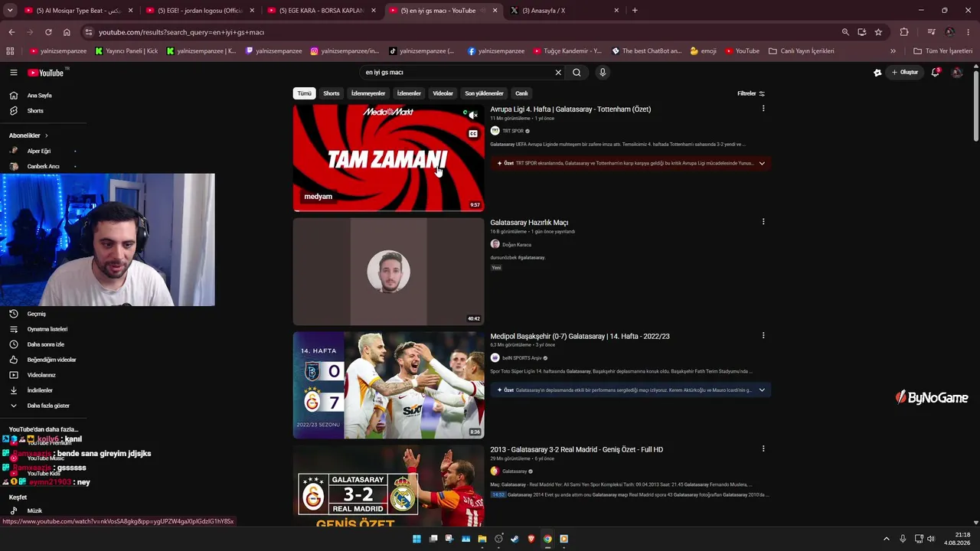This screenshot has height=551, width=980.
Task: Expand the Abonelikler section
Action: click(x=29, y=135)
